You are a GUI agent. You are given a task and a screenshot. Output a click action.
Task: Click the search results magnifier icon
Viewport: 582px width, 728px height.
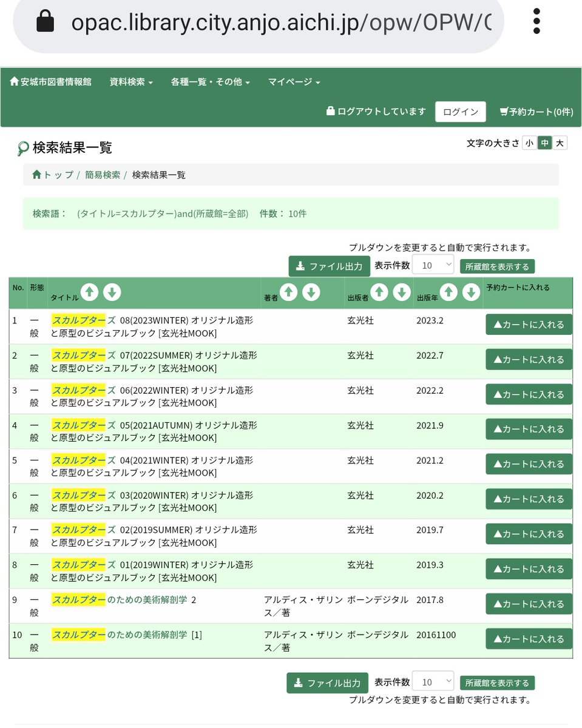(23, 148)
